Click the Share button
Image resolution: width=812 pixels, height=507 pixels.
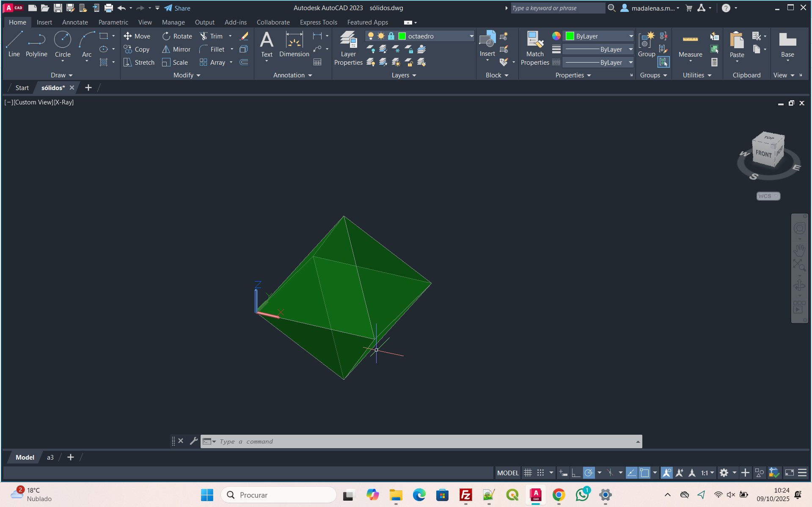coord(177,8)
